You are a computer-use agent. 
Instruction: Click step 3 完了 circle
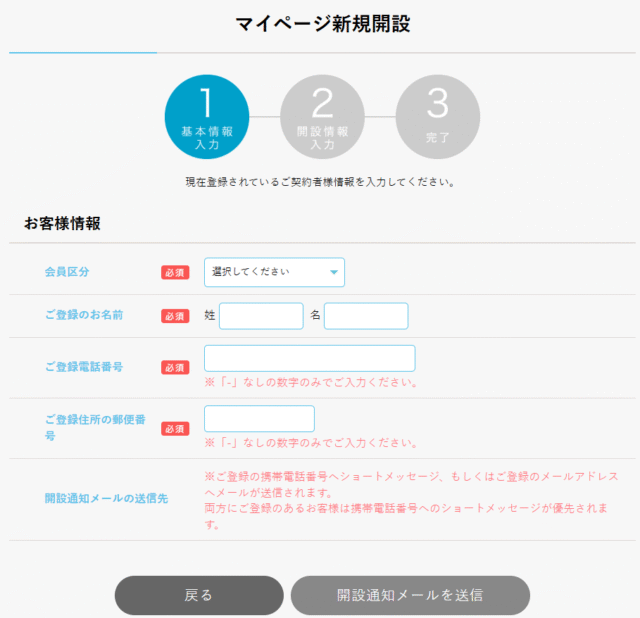coord(438,117)
